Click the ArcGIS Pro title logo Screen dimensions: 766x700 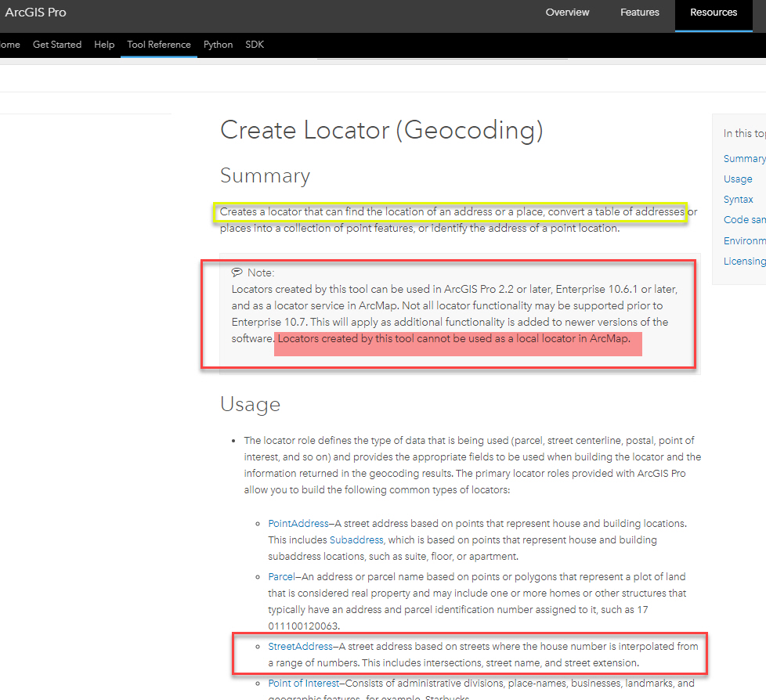tap(35, 13)
